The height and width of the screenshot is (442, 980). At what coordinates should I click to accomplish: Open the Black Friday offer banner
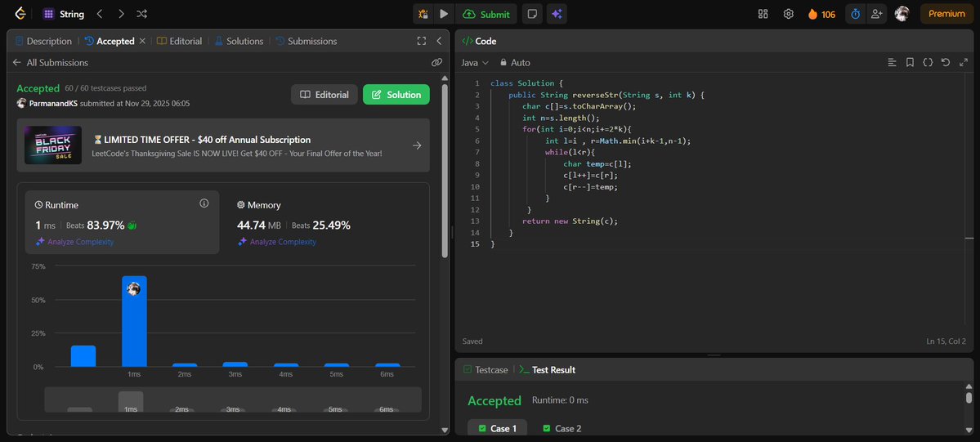coord(223,145)
